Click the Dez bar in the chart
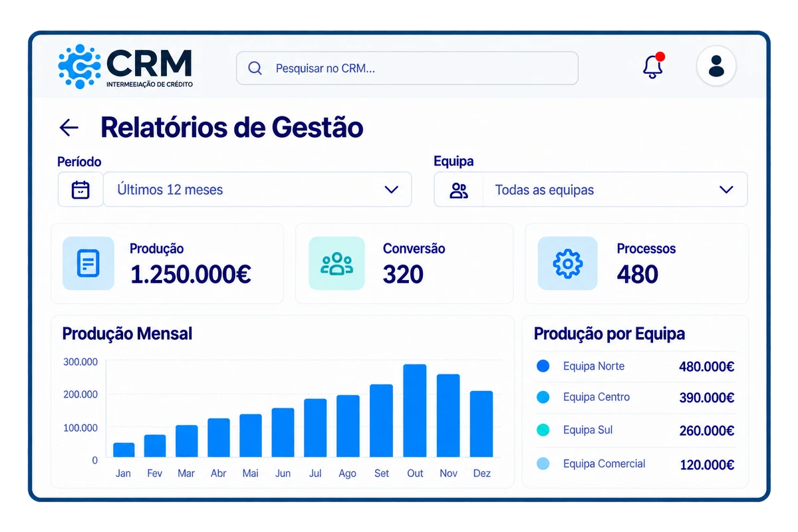Image resolution: width=798 pixels, height=532 pixels. tap(481, 424)
